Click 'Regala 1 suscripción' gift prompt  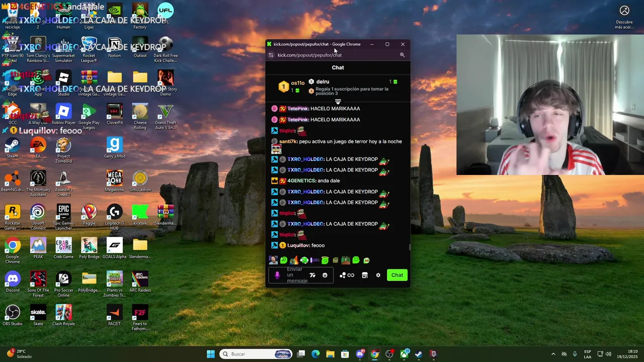click(x=352, y=91)
